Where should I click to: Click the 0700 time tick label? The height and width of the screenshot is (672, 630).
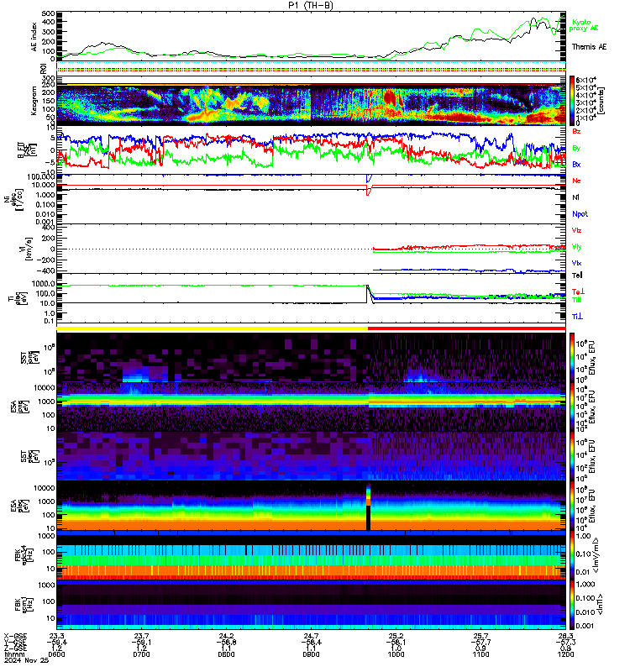(x=141, y=654)
